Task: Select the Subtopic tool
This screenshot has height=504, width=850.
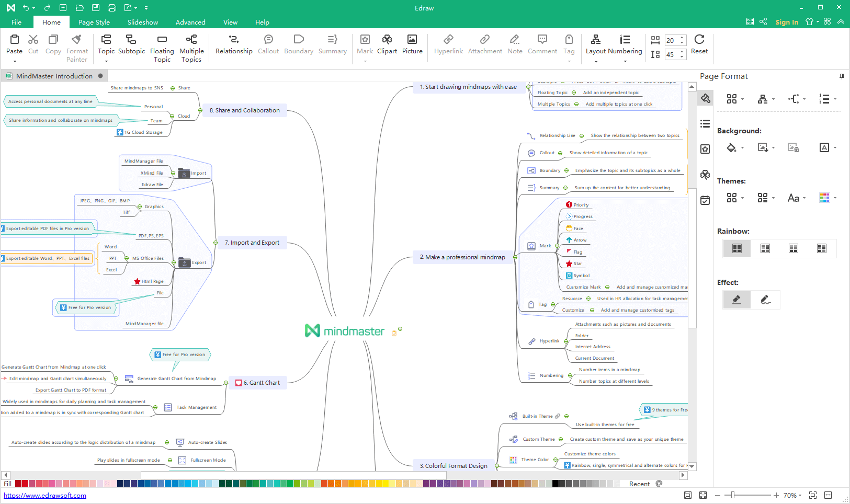Action: point(131,40)
